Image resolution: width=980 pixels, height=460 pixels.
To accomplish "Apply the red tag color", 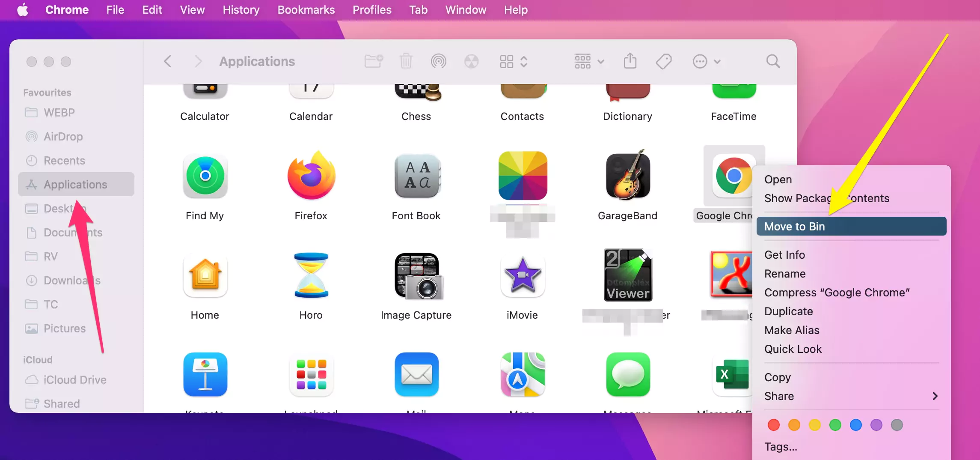I will point(773,424).
